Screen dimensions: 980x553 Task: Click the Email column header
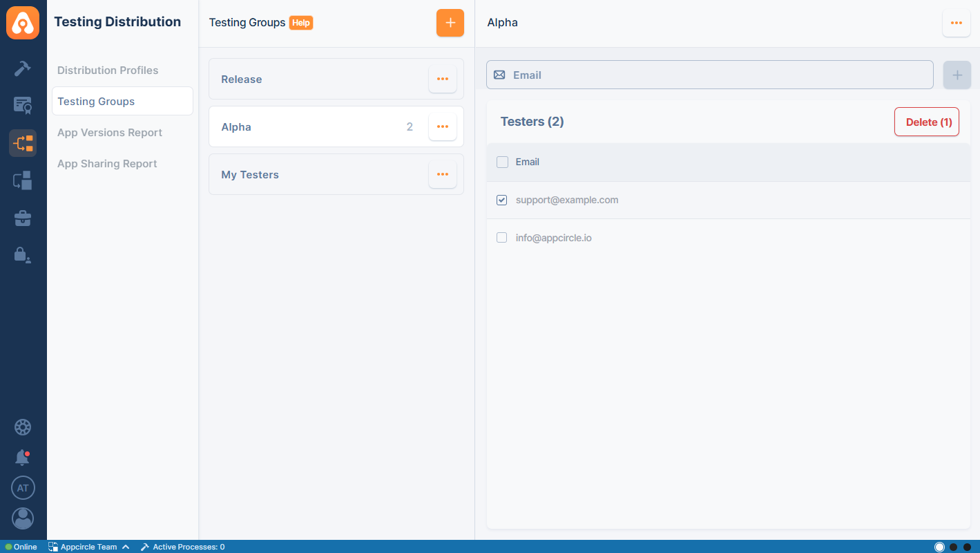528,162
